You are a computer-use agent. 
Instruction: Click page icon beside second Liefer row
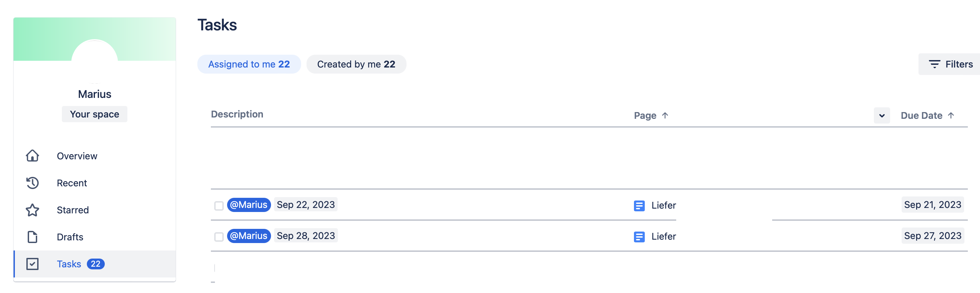point(639,237)
